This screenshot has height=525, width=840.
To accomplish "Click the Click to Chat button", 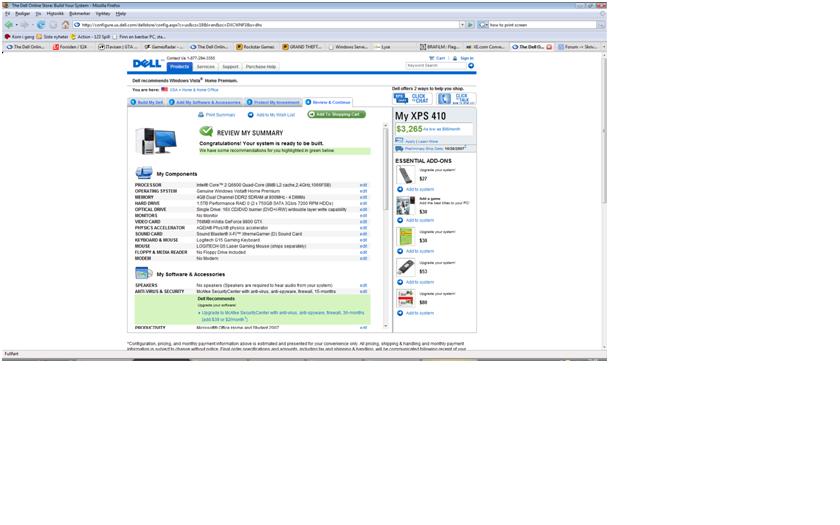I will [412, 99].
